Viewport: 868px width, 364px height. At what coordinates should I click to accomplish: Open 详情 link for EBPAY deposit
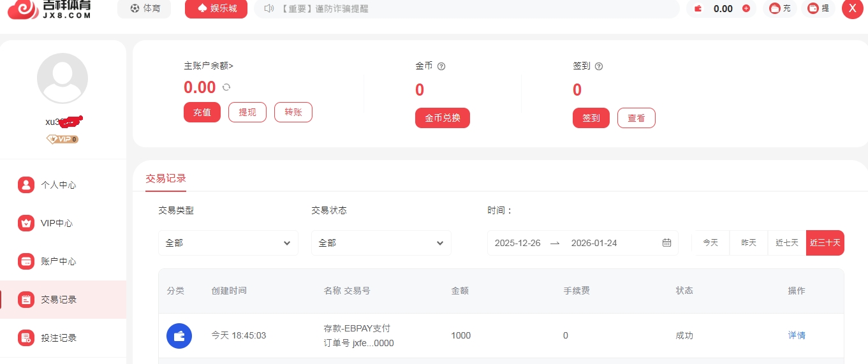click(x=797, y=335)
